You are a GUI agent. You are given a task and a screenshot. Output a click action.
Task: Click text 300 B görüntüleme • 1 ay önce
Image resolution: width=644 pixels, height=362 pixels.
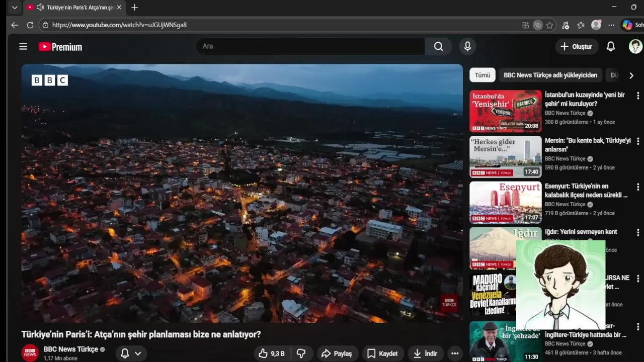point(580,122)
